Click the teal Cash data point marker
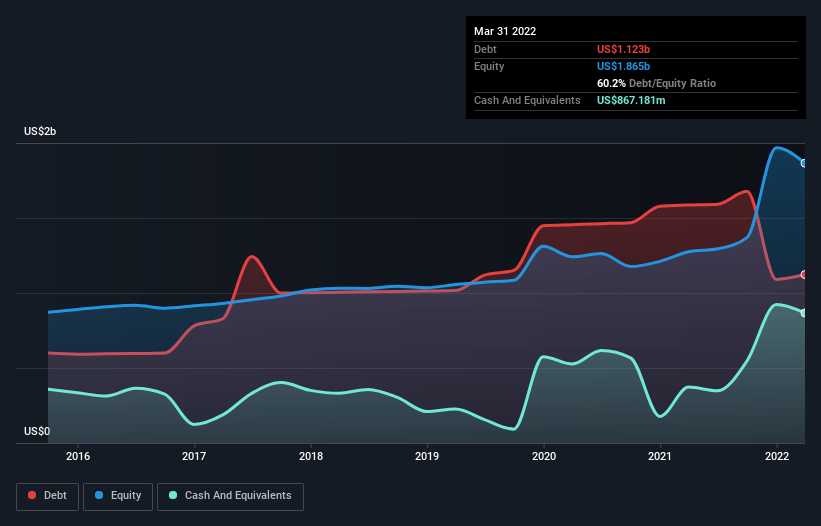Screen dimensions: 821x526 click(x=804, y=313)
